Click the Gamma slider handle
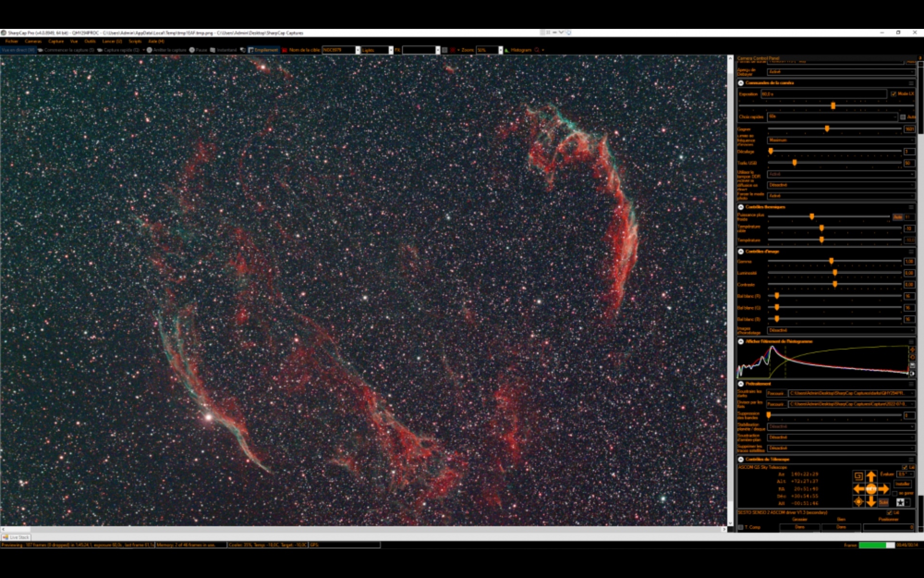The image size is (924, 578). tap(831, 262)
